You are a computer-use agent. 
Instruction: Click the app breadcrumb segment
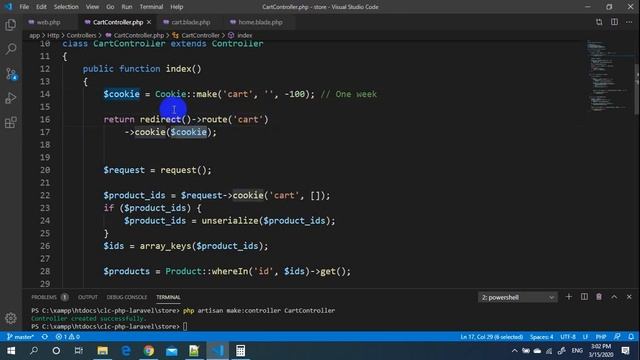coord(34,36)
